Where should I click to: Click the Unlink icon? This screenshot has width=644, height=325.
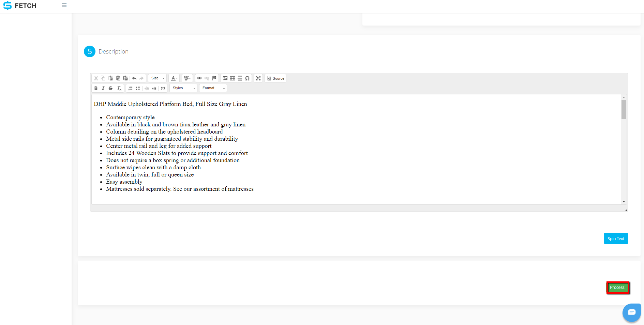(207, 78)
